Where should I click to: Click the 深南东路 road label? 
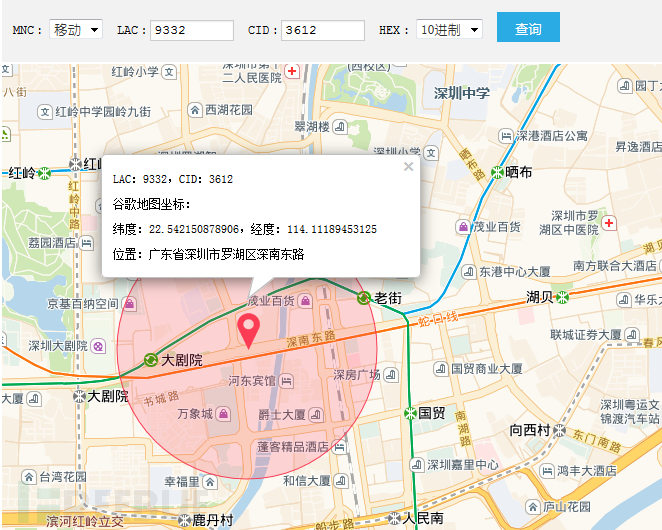(x=311, y=339)
